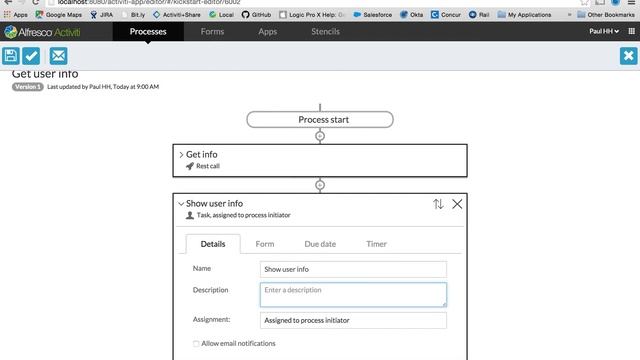
Task: Click the Show user info step title
Action: pos(214,204)
